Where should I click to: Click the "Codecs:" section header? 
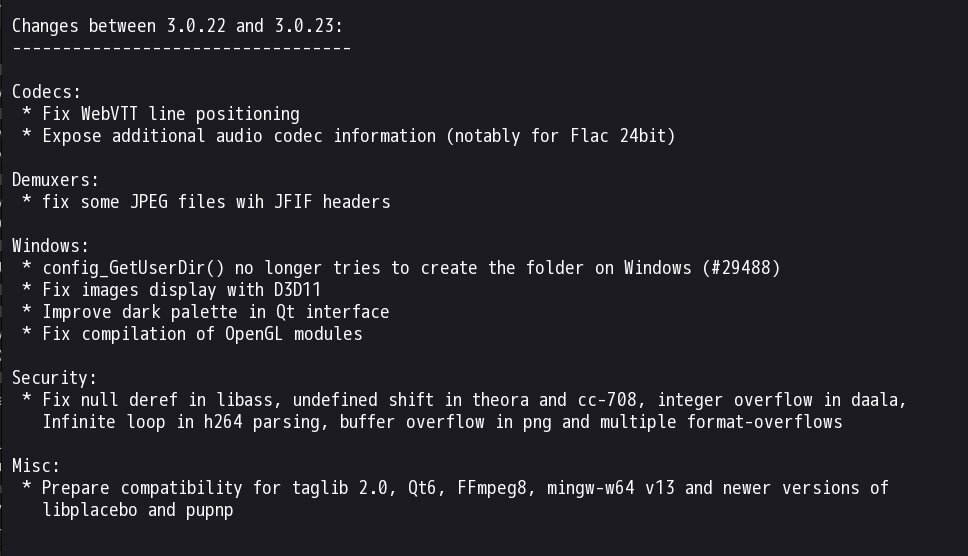point(46,92)
